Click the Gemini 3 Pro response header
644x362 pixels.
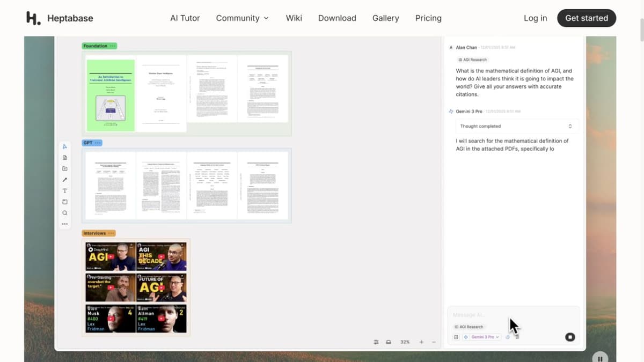(x=469, y=111)
